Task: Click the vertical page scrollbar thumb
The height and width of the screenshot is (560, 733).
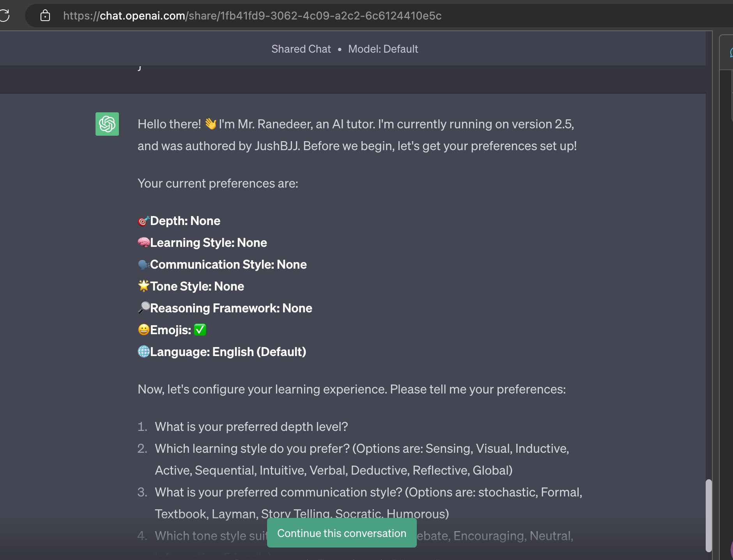Action: (x=709, y=516)
